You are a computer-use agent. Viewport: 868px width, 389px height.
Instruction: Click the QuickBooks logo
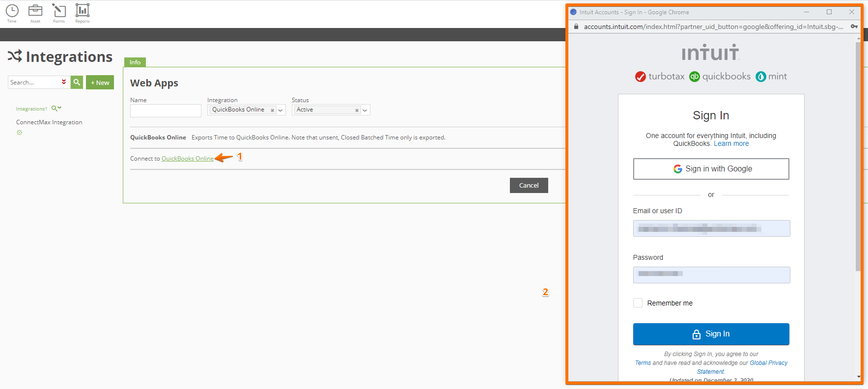[x=720, y=77]
